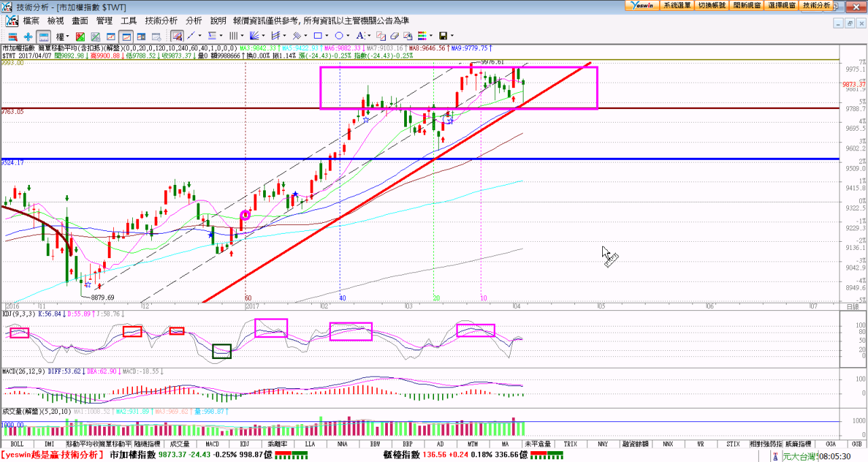
Task: Select the crosshair cursor tool in toolbar
Action: pyautogui.click(x=28, y=36)
